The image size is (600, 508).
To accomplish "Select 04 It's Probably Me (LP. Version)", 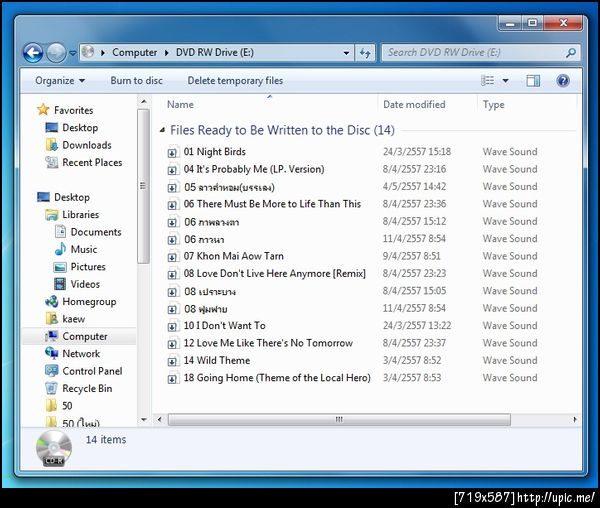I will pos(254,169).
